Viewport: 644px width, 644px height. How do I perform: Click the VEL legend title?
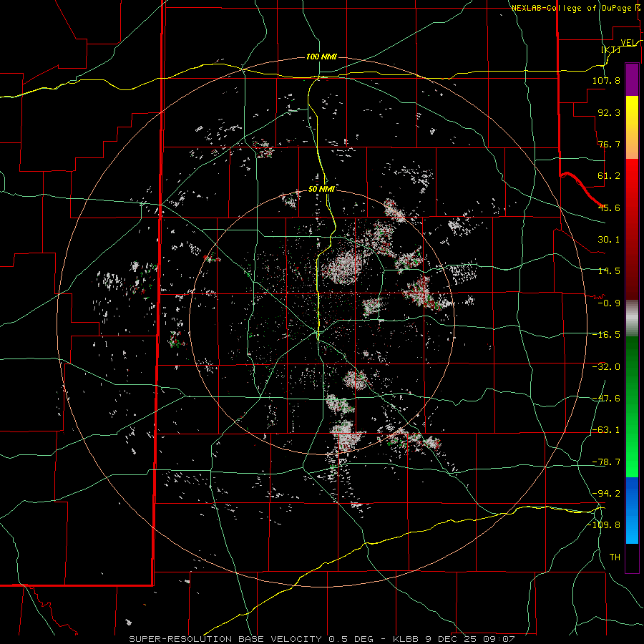click(x=628, y=43)
